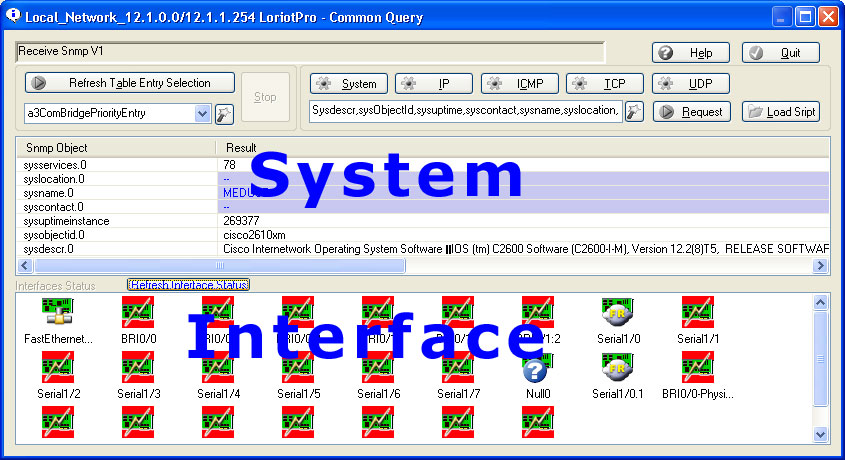Select the syscontact.0 row
The image size is (845, 460).
423,207
